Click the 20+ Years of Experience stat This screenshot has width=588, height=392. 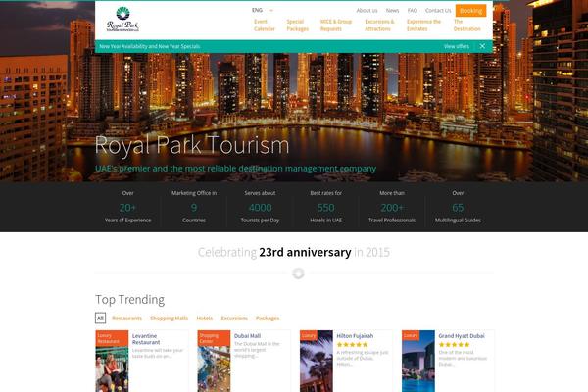pos(127,207)
